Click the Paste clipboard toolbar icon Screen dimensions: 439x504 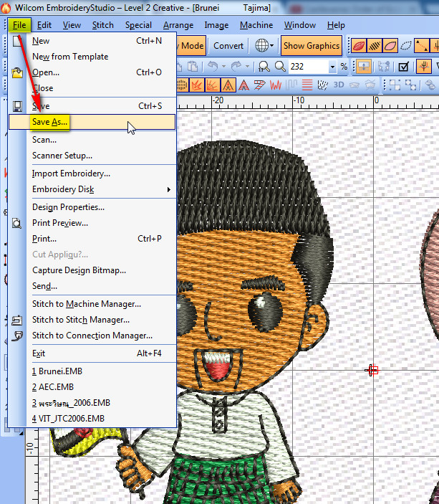(x=193, y=67)
